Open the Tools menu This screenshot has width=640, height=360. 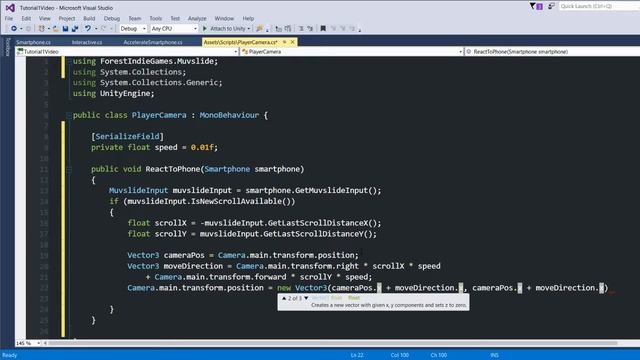point(156,18)
